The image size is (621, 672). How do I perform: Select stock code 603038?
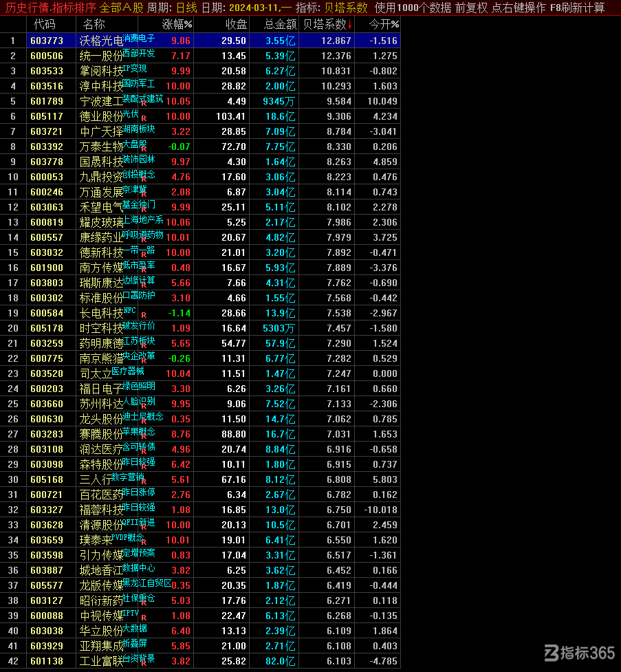point(47,631)
